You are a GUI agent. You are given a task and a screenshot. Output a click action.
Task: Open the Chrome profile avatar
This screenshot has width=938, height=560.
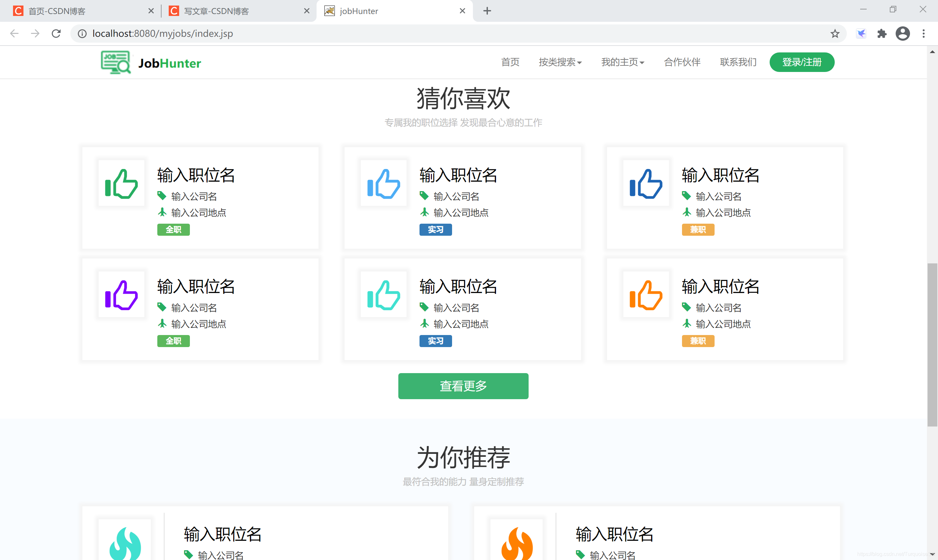click(x=902, y=34)
